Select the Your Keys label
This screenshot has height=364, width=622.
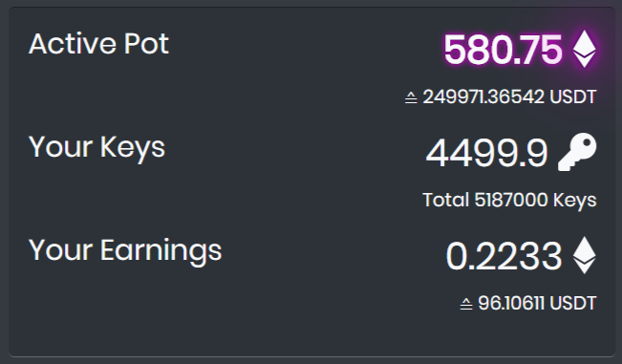[x=97, y=148]
